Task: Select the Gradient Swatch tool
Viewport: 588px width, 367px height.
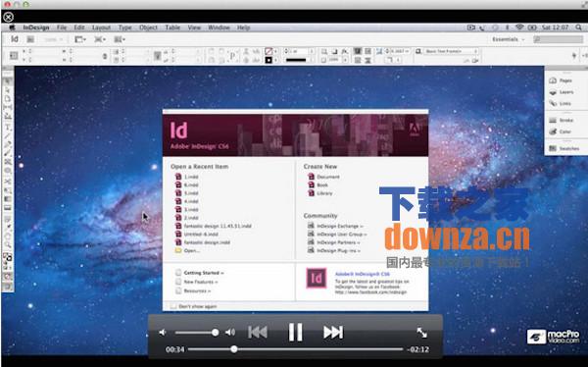Action: 8,199
